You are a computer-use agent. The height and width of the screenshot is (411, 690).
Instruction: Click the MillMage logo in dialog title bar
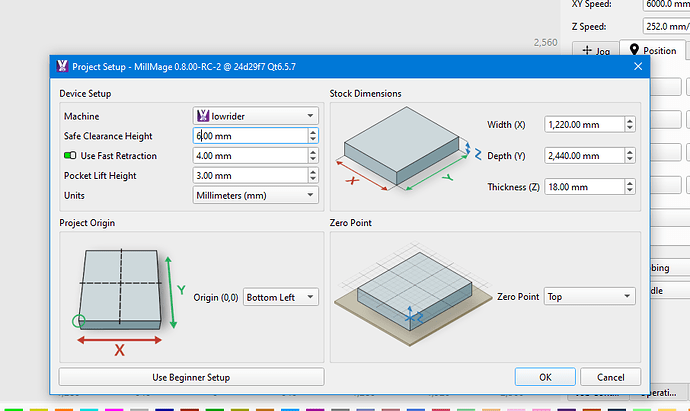pos(62,66)
